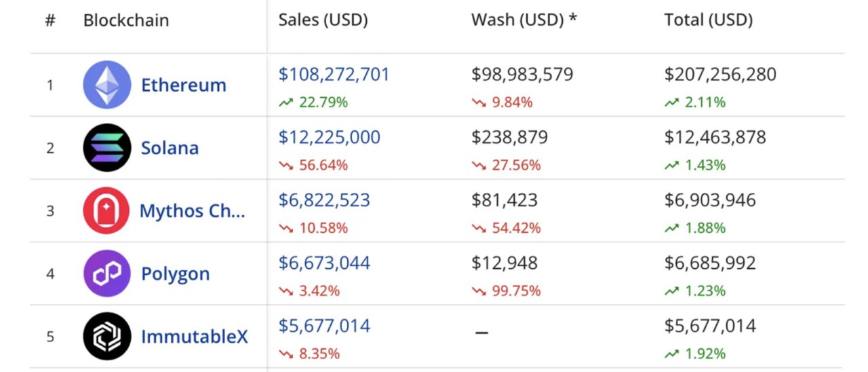
Task: Click the green trend arrow beside 1.92%
Action: (671, 354)
